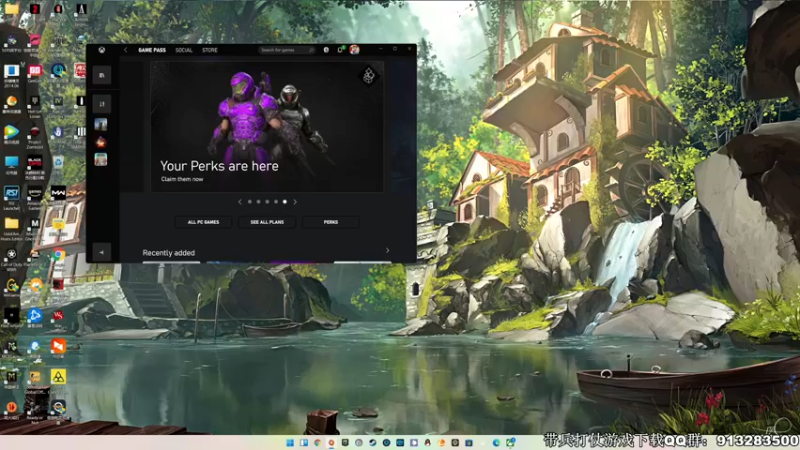
Task: Click the ALL PC GAMES button
Action: point(203,222)
